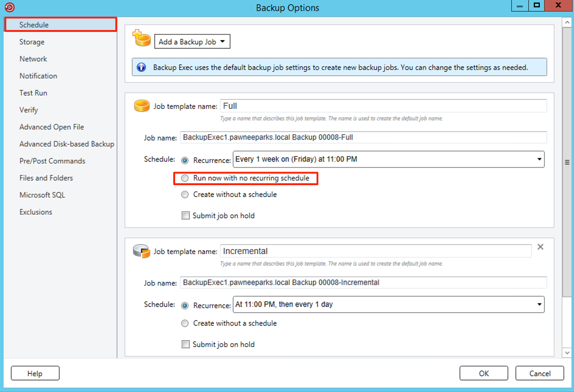Click the Backup Exec app icon in title bar
This screenshot has height=392, width=574.
(x=10, y=7)
